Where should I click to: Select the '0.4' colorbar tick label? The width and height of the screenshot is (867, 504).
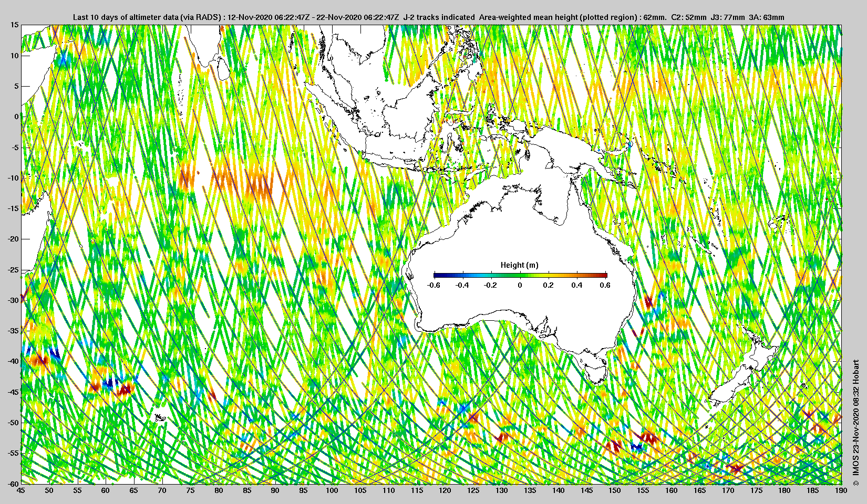tap(577, 285)
